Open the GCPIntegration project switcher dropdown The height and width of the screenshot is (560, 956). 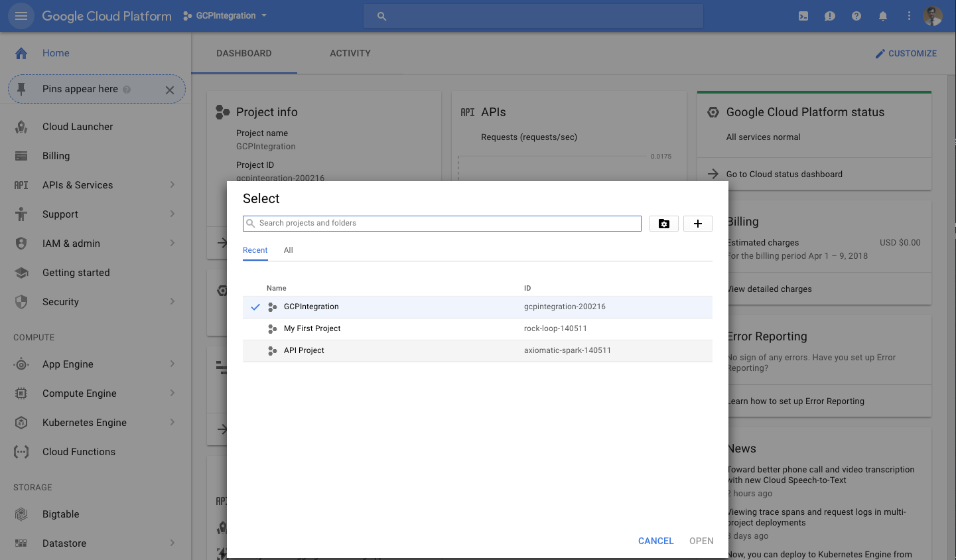224,16
